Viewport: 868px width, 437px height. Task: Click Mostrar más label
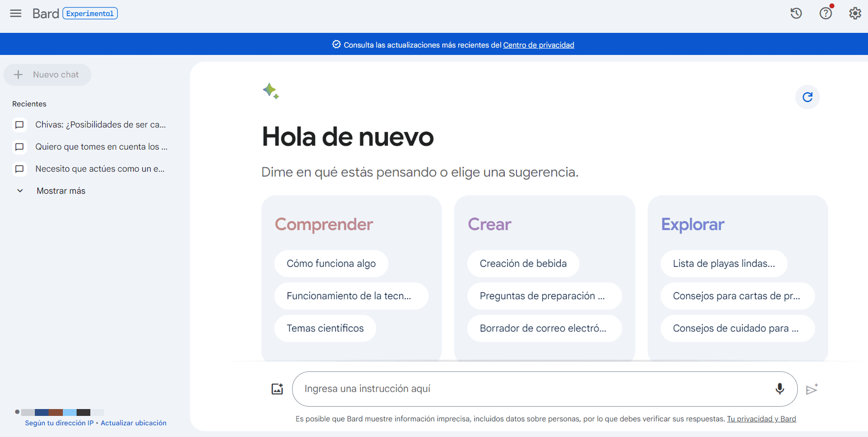click(61, 191)
